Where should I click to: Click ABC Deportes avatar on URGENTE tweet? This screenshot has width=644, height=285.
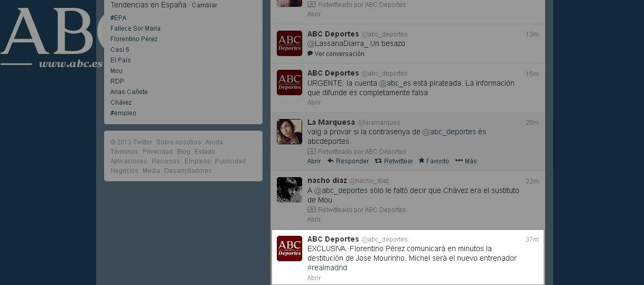click(x=290, y=82)
